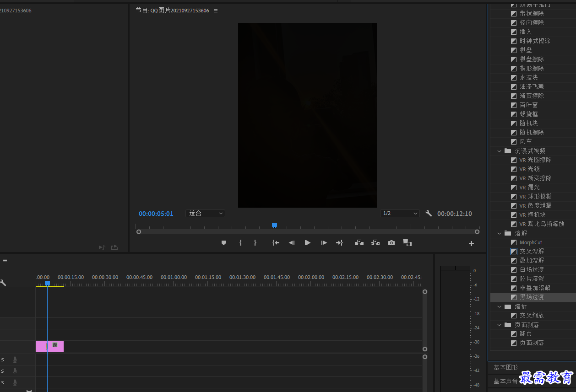
Task: Collapse the 页面剥落 folder chevron
Action: click(x=499, y=325)
